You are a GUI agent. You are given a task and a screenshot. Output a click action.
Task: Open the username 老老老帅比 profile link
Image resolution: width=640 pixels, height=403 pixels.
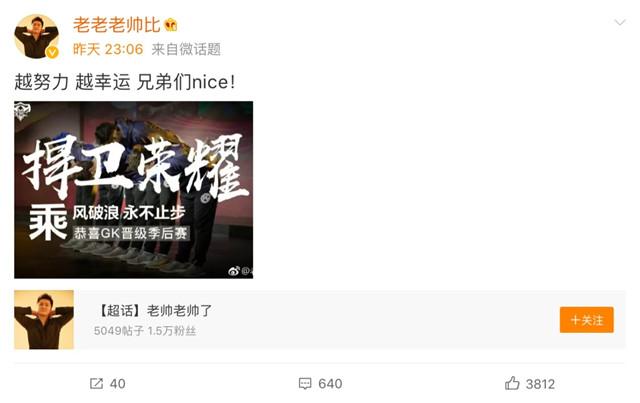click(116, 25)
